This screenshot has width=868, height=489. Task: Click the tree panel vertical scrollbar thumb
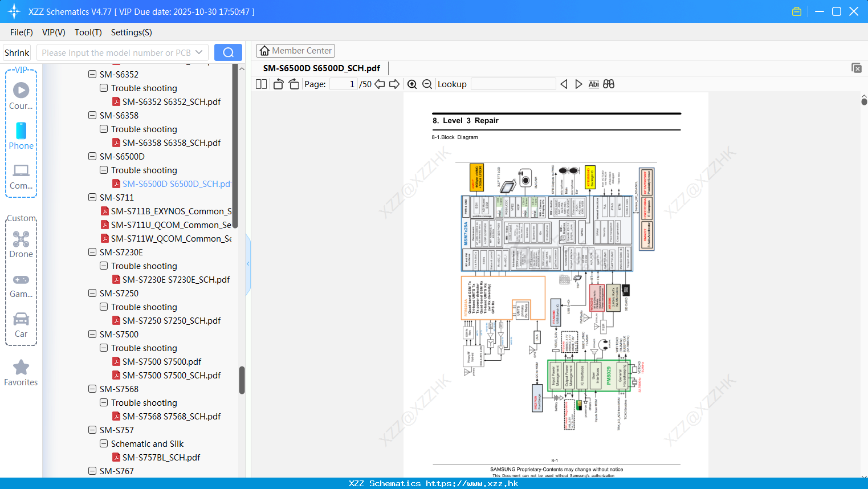(x=242, y=380)
